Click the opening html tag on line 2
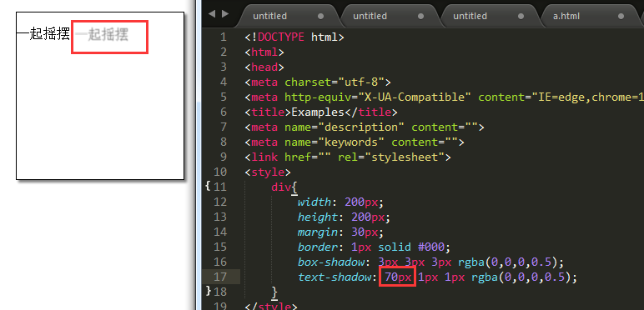Image resolution: width=644 pixels, height=310 pixels. pyautogui.click(x=264, y=52)
